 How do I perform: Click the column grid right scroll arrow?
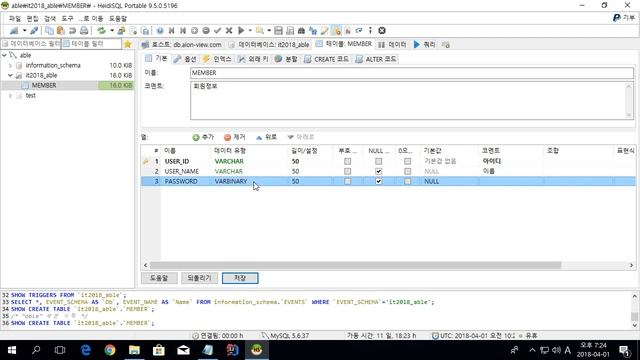tap(631, 265)
